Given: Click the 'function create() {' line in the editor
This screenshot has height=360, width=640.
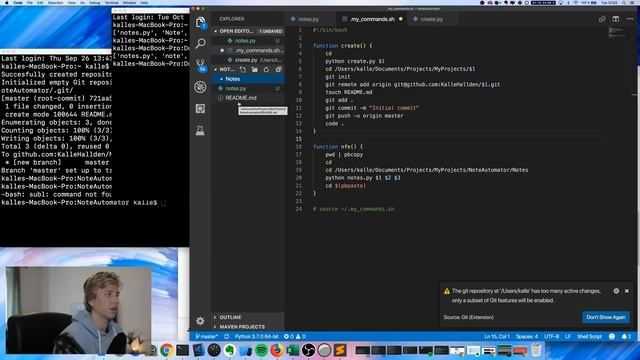Looking at the screenshot, I should point(342,46).
